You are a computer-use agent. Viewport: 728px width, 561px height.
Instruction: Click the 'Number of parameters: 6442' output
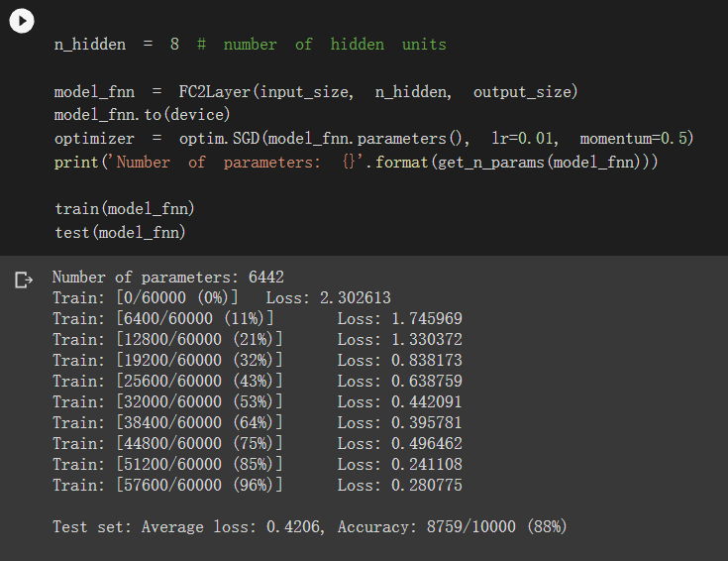tap(167, 277)
